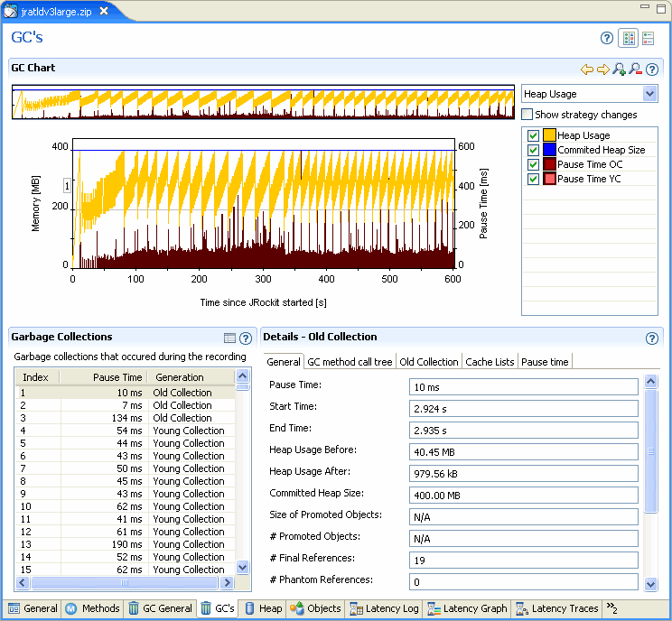This screenshot has width=672, height=621.
Task: Open table settings for Garbage Collections
Action: [x=229, y=338]
